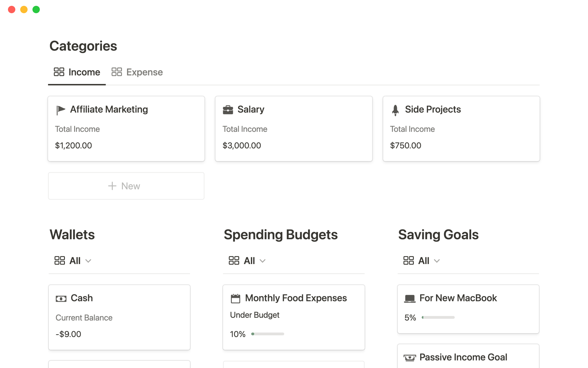The height and width of the screenshot is (368, 588).
Task: Open the Passive Income Goal card
Action: 463,357
